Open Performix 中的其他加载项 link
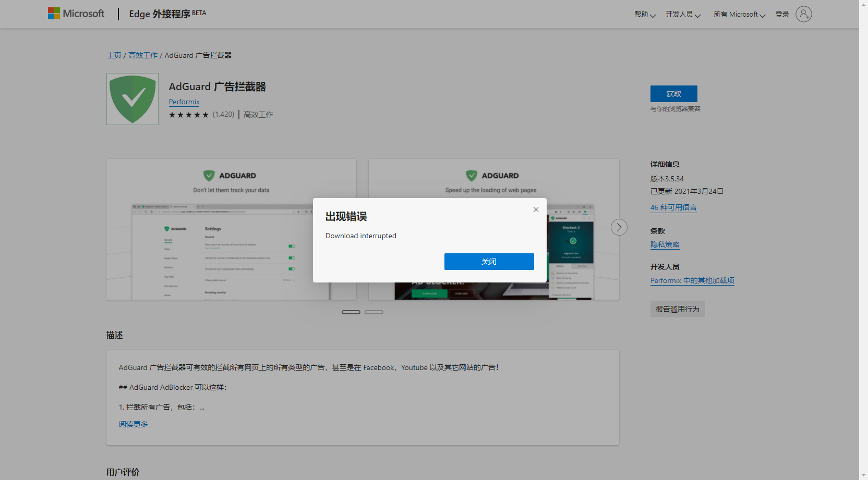 point(692,280)
